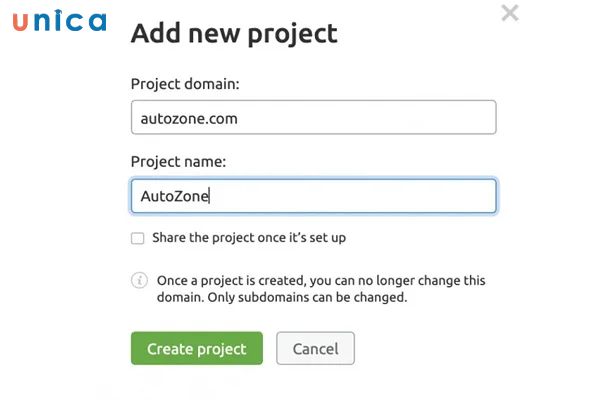600x400 pixels.
Task: Click the "Project domain:" label
Action: tap(185, 84)
